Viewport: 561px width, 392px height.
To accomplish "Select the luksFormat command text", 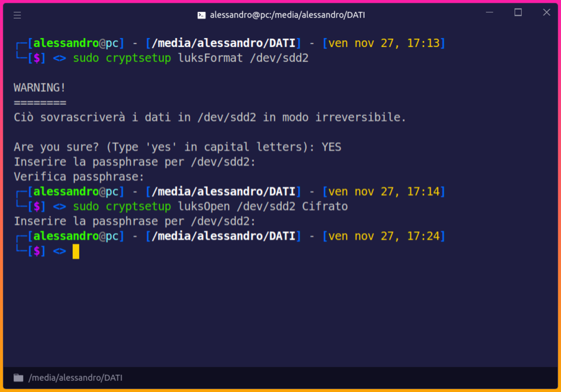I will [x=210, y=58].
